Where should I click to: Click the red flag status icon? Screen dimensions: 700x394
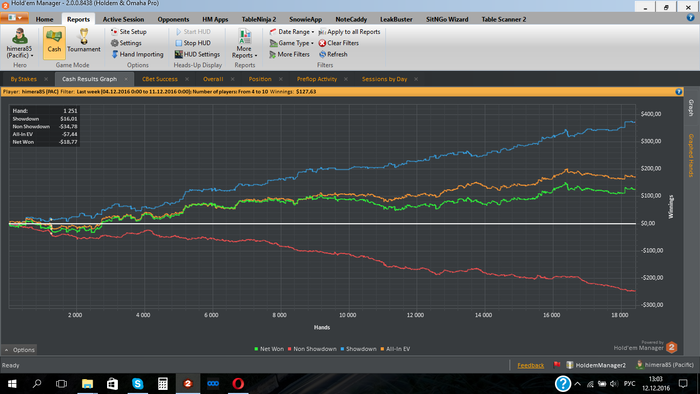(x=557, y=365)
